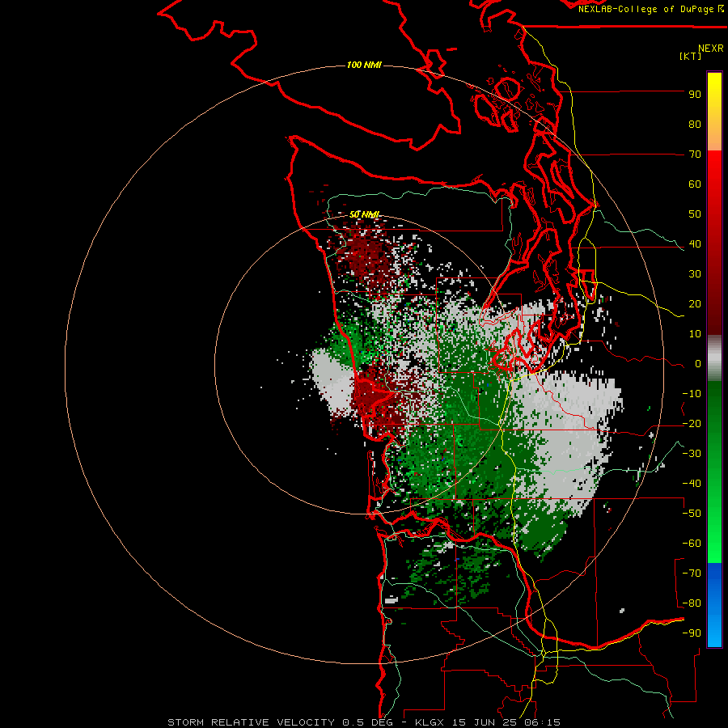Image resolution: width=728 pixels, height=728 pixels.
Task: Select the 10 value on velocity scale
Action: point(695,334)
